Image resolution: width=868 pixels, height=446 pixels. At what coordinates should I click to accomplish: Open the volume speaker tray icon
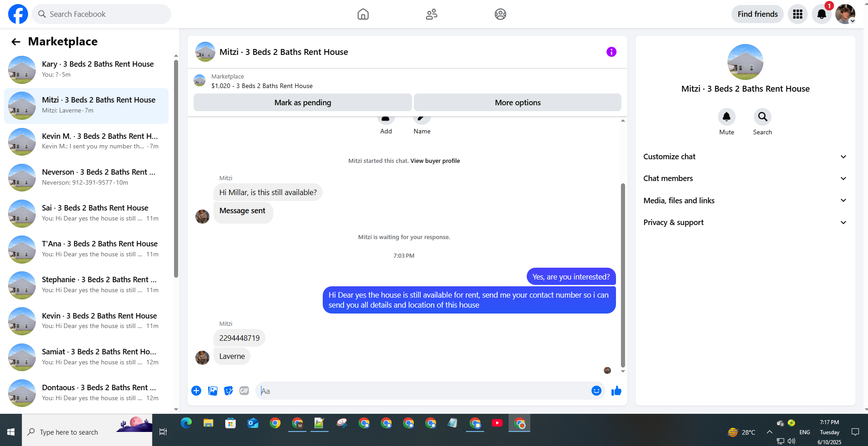(791, 441)
